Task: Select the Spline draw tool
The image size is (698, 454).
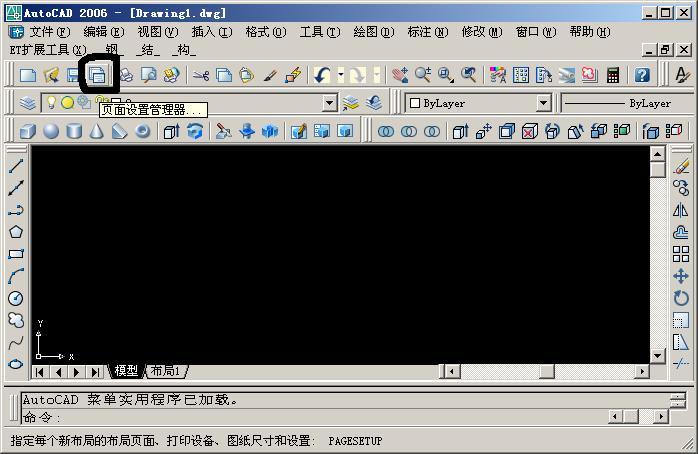Action: (x=16, y=342)
